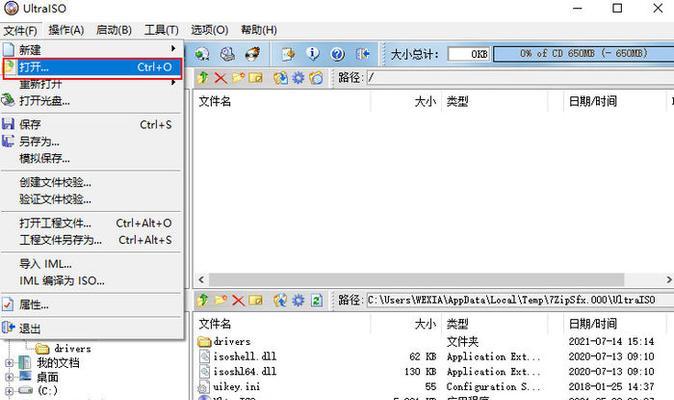Go up one level in ISO pane
674x400 pixels.
tap(202, 78)
